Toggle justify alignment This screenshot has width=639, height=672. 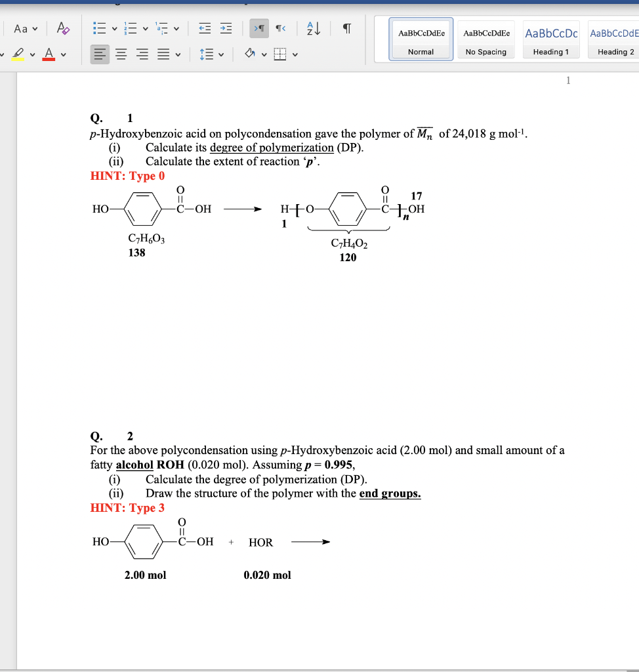[162, 53]
